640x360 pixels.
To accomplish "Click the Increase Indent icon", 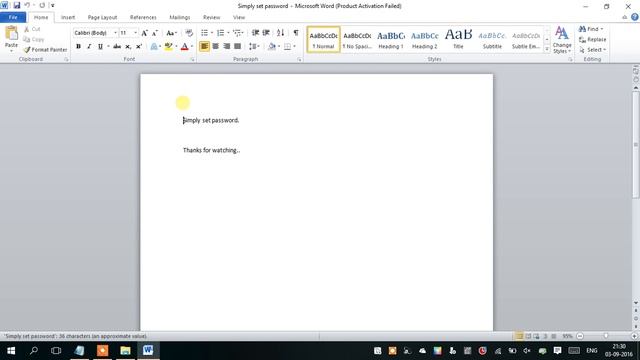I will [x=266, y=33].
